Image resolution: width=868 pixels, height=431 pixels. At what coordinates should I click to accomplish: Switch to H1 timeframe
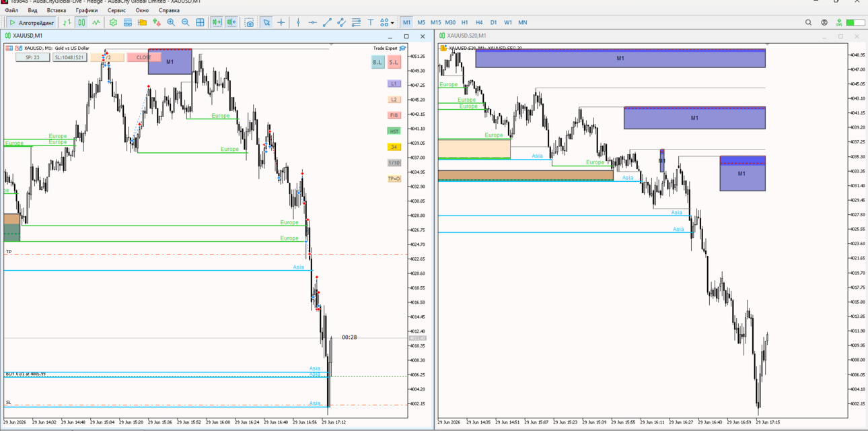click(465, 22)
